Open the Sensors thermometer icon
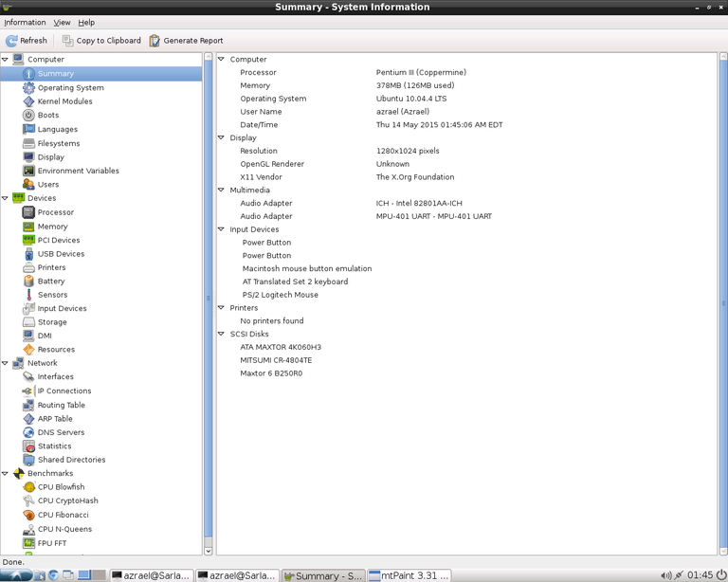This screenshot has width=728, height=582. coord(28,295)
